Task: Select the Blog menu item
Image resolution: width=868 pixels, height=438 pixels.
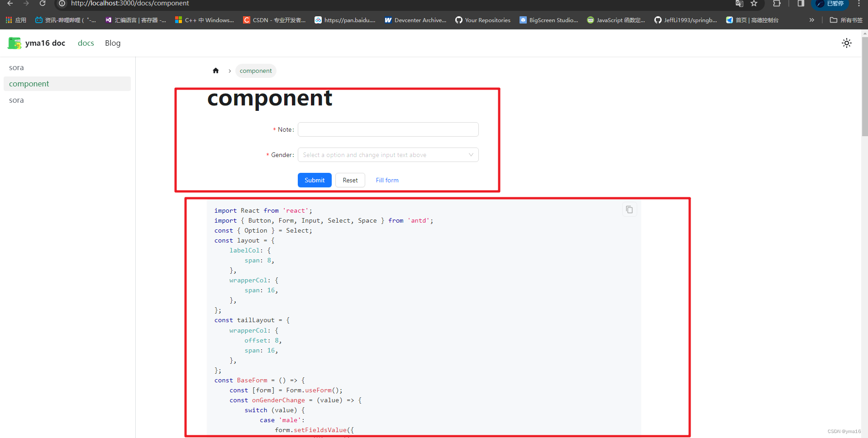Action: click(x=112, y=43)
